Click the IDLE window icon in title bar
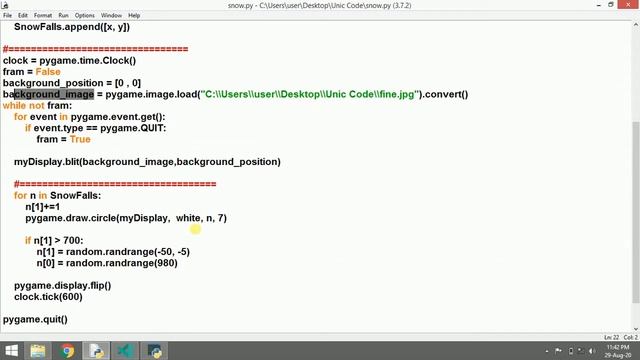640x360 pixels. click(x=5, y=5)
